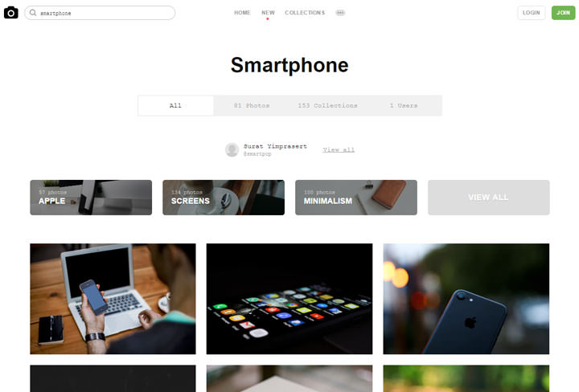This screenshot has width=579, height=392.
Task: Click the View All collections button
Action: [489, 198]
